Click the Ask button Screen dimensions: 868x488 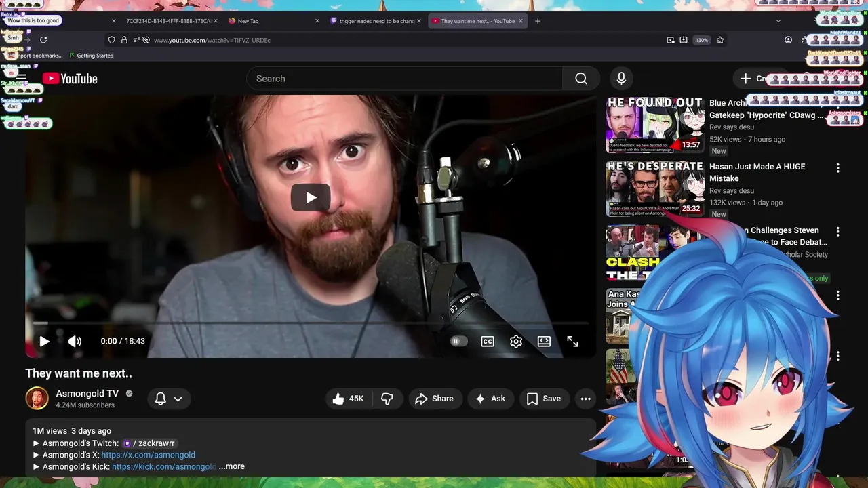point(490,399)
